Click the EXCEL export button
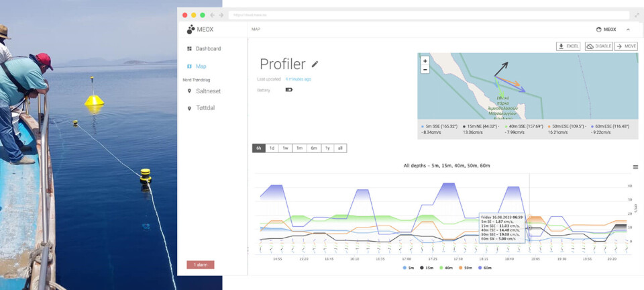The image size is (644, 290). click(x=568, y=46)
